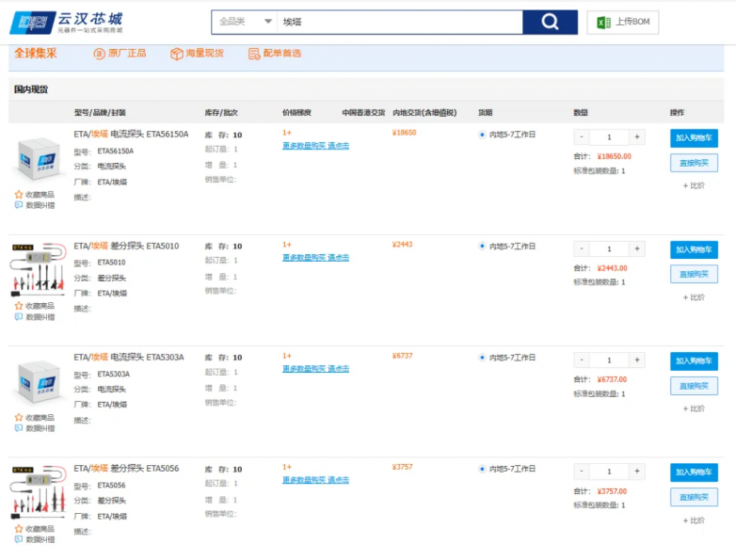Open title ETA/埃塔 电流探头 ETA5303A

click(129, 358)
